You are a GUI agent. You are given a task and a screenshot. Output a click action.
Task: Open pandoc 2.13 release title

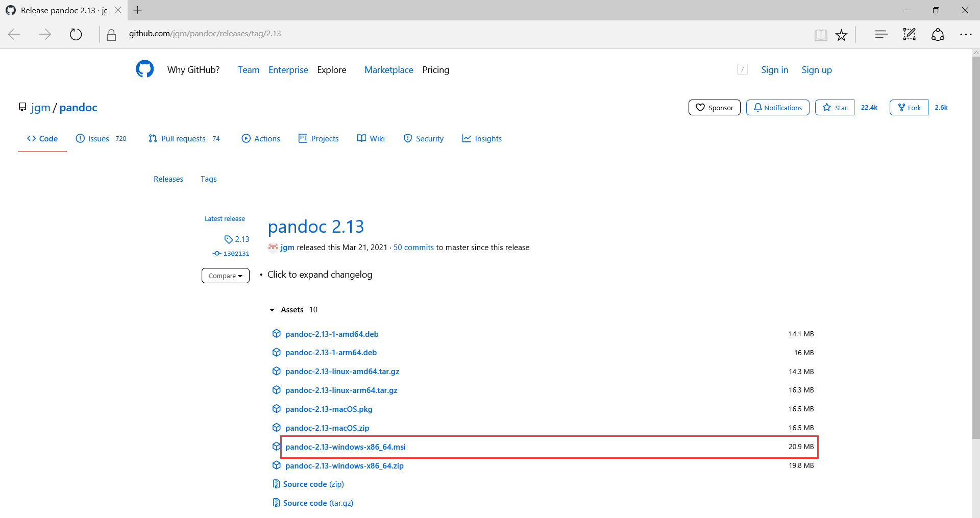(x=316, y=227)
